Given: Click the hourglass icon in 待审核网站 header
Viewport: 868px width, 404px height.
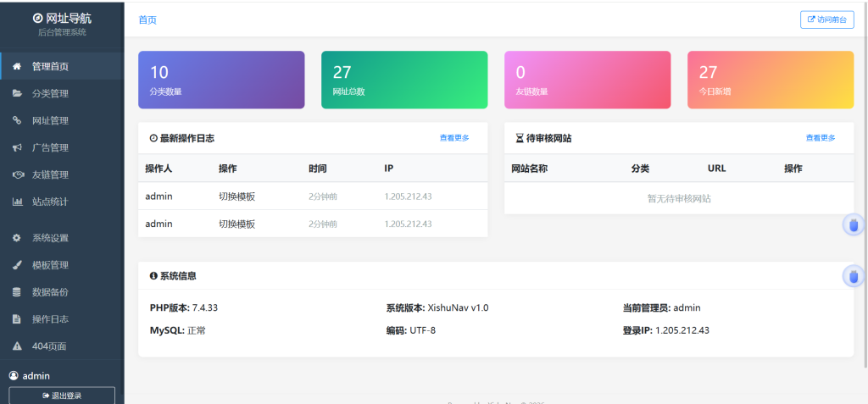Looking at the screenshot, I should [520, 138].
